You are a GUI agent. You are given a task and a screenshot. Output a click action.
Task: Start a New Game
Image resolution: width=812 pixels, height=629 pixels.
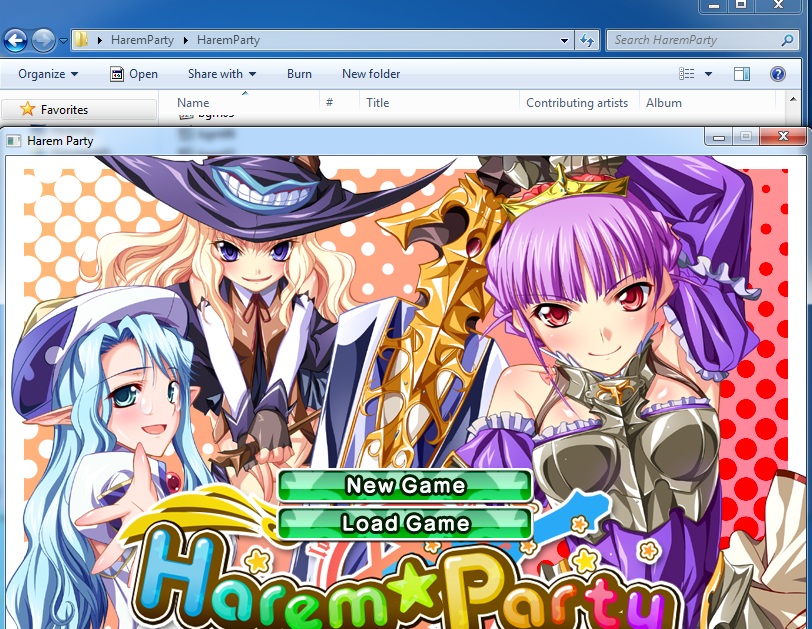(x=405, y=486)
